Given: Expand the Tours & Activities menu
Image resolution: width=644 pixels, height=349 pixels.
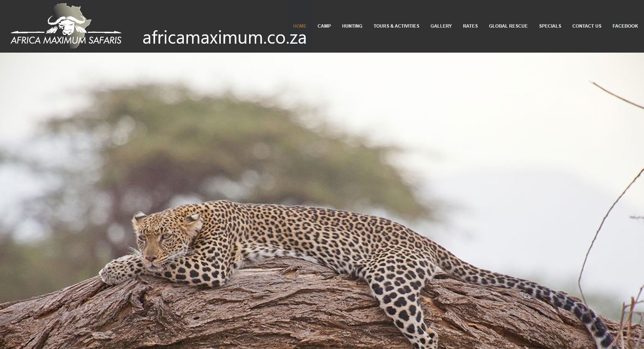Looking at the screenshot, I should pos(396,26).
